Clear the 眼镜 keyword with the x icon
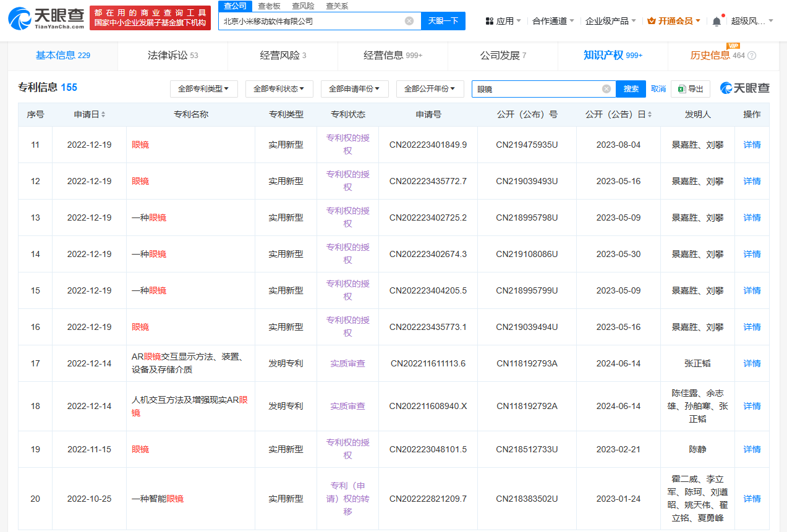 tap(605, 88)
